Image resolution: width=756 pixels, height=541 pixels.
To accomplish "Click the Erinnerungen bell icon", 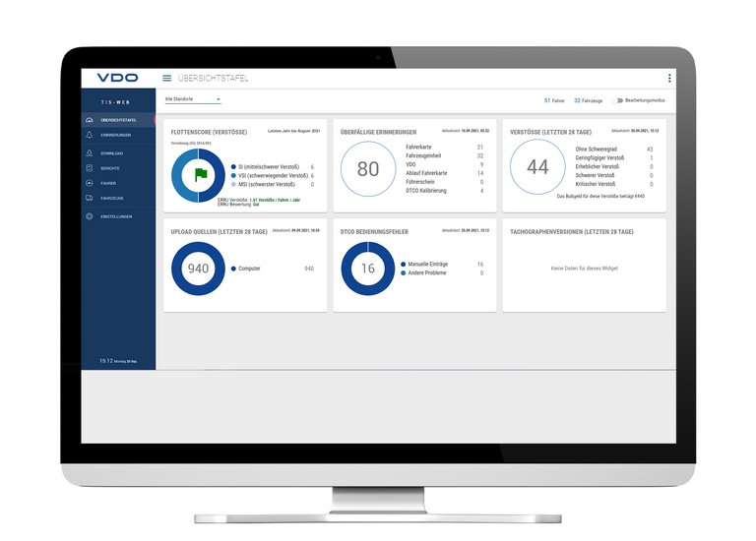I will coord(90,135).
